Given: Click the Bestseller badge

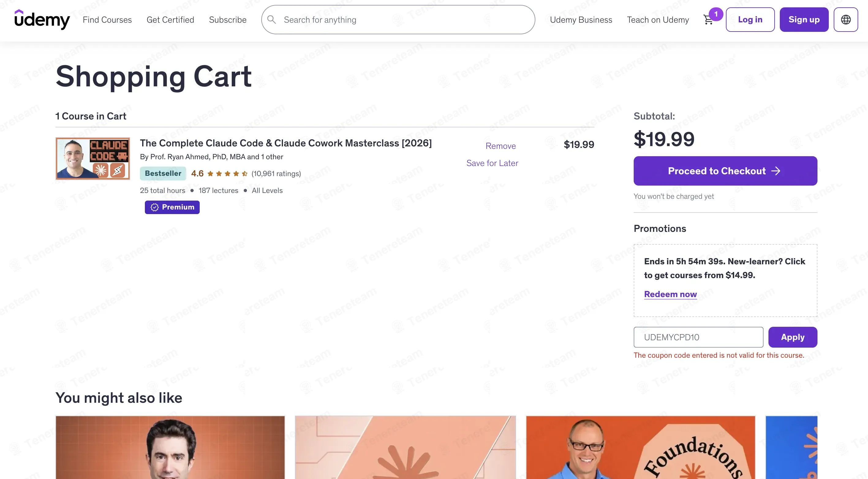Looking at the screenshot, I should pyautogui.click(x=163, y=173).
